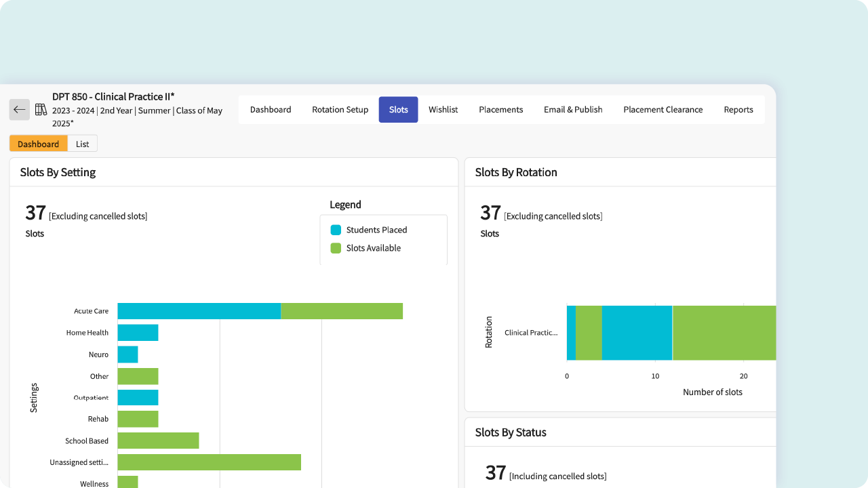868x488 pixels.
Task: Click the Acute Care axis label
Action: click(92, 311)
